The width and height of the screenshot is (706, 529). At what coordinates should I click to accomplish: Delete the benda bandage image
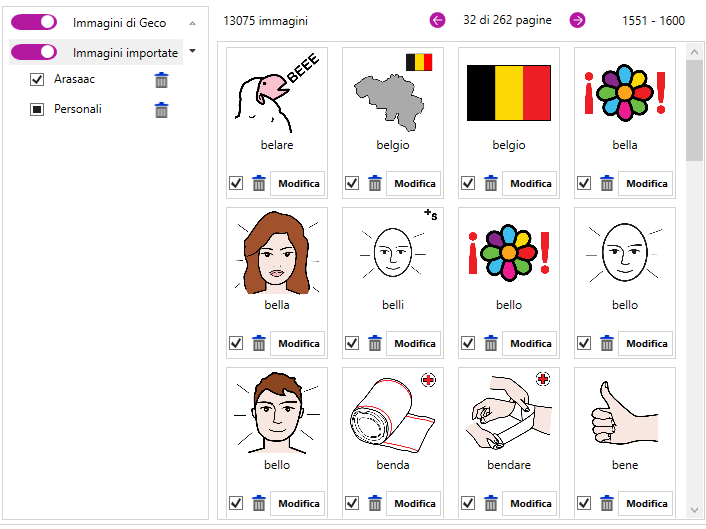375,503
